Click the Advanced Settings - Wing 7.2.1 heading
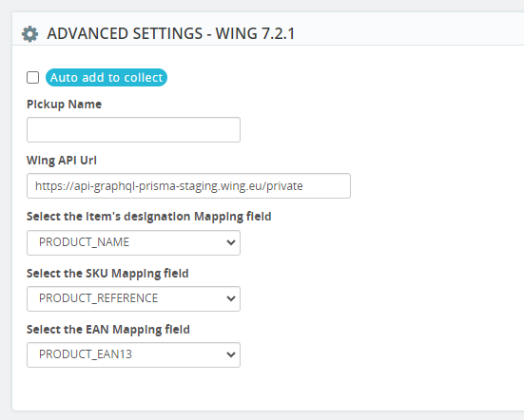 click(171, 33)
